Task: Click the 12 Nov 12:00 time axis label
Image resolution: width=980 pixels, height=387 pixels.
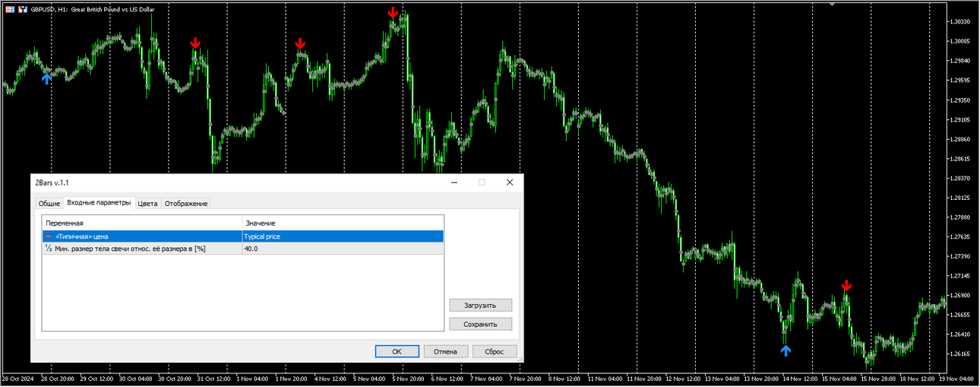Action: click(x=684, y=378)
